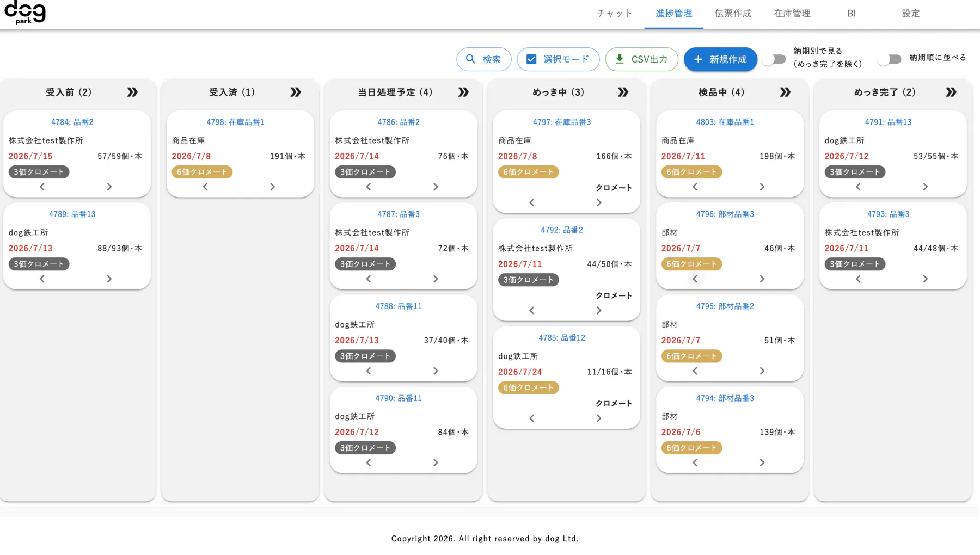Open the チャット tab

pos(614,14)
